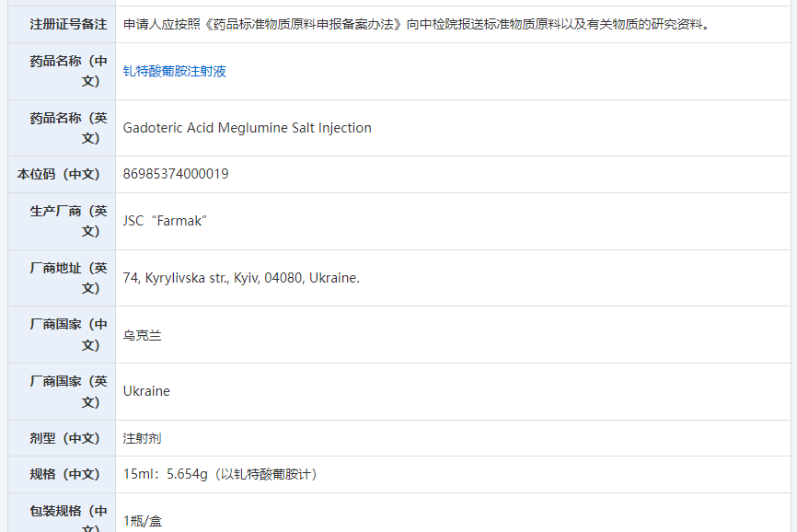Select the dosage form value 注射剂
This screenshot has width=797, height=532.
(x=142, y=438)
